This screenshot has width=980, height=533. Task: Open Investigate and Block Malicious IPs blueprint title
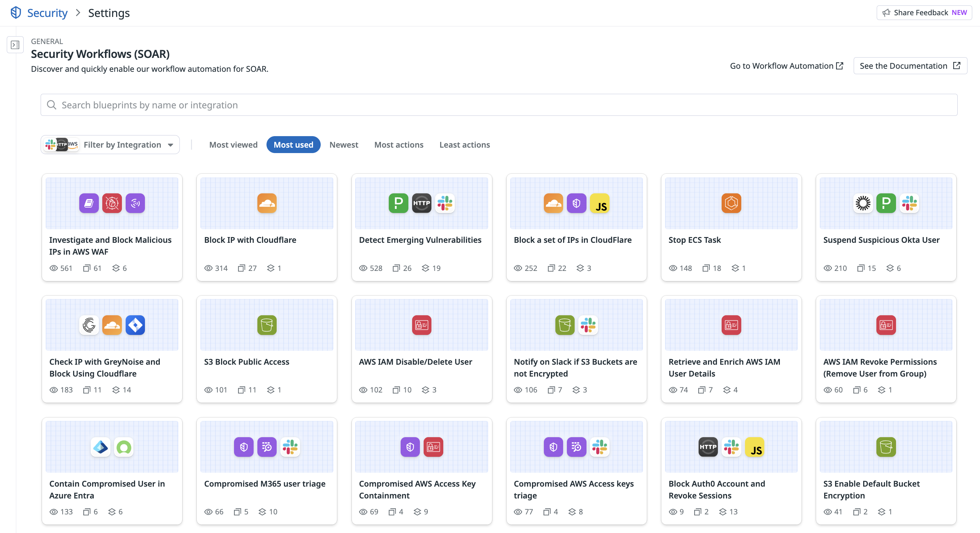(110, 246)
